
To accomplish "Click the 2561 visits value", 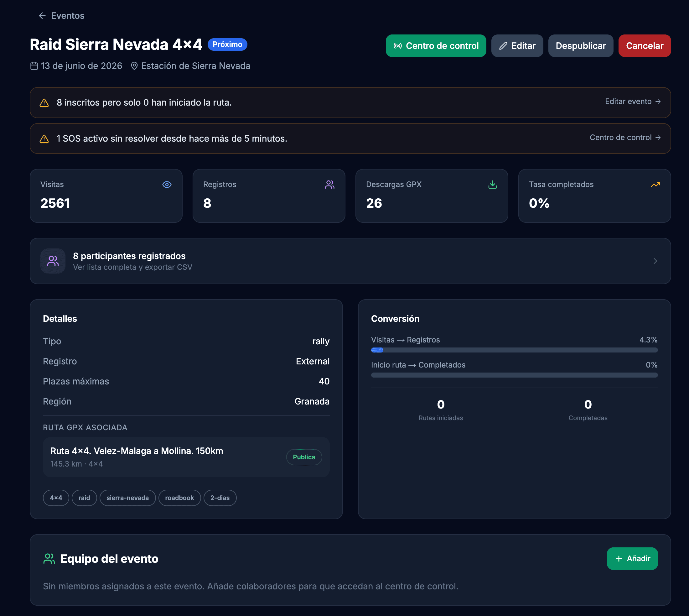I will coord(55,203).
